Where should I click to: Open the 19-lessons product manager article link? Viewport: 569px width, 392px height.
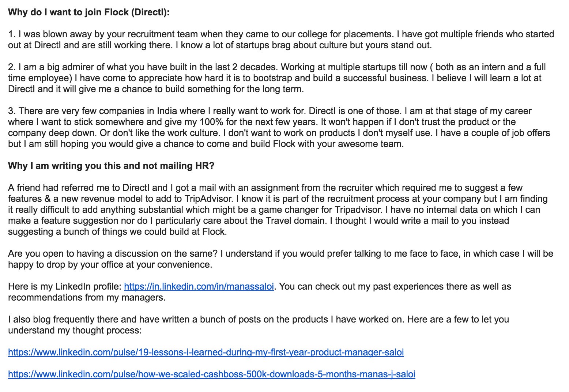[206, 352]
